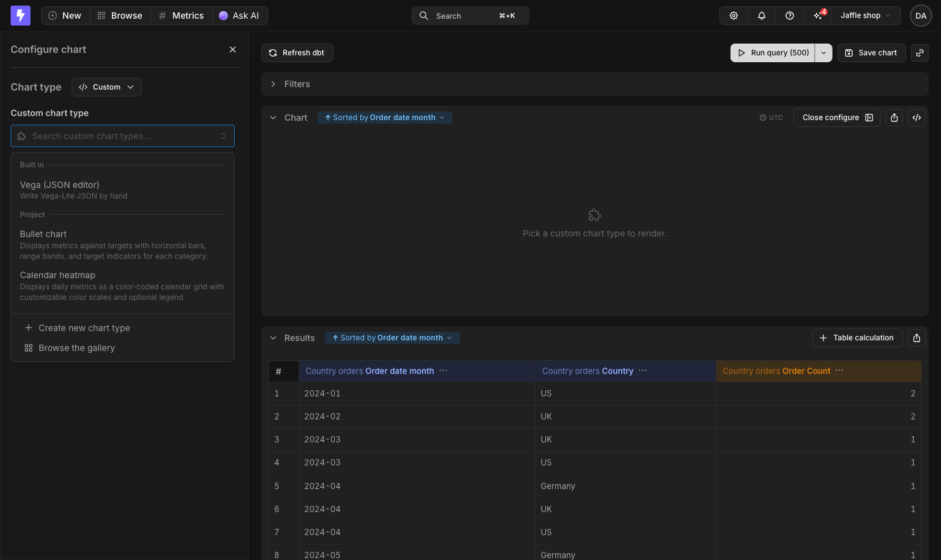Select Vega (JSON editor) option
941x560 pixels.
(x=123, y=190)
